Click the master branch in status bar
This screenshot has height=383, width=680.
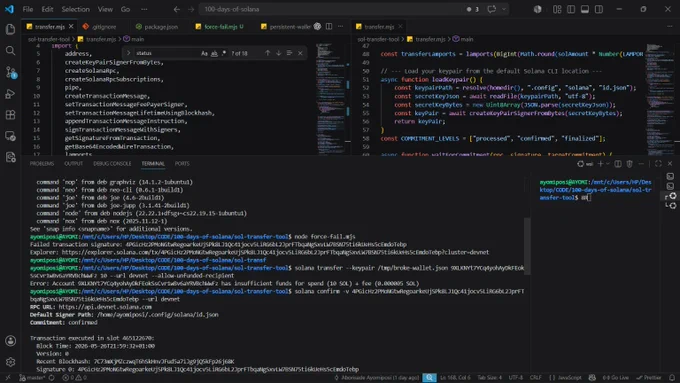pos(32,377)
